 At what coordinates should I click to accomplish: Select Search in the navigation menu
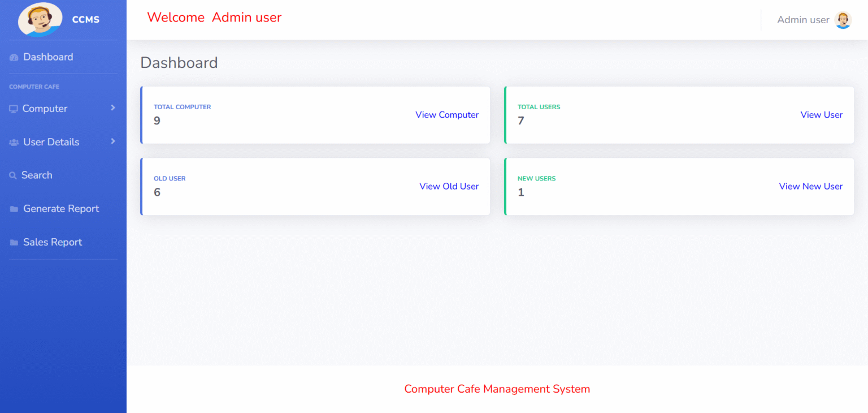pyautogui.click(x=36, y=175)
